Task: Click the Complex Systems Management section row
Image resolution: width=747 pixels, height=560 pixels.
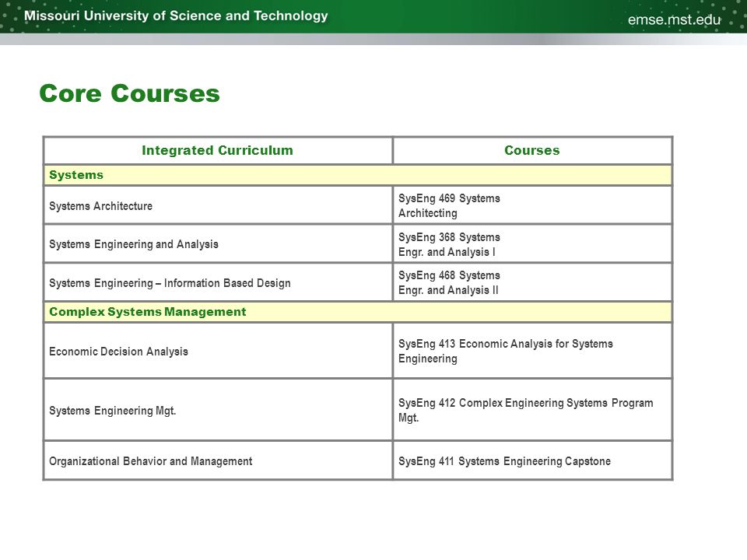Action: pyautogui.click(x=358, y=312)
